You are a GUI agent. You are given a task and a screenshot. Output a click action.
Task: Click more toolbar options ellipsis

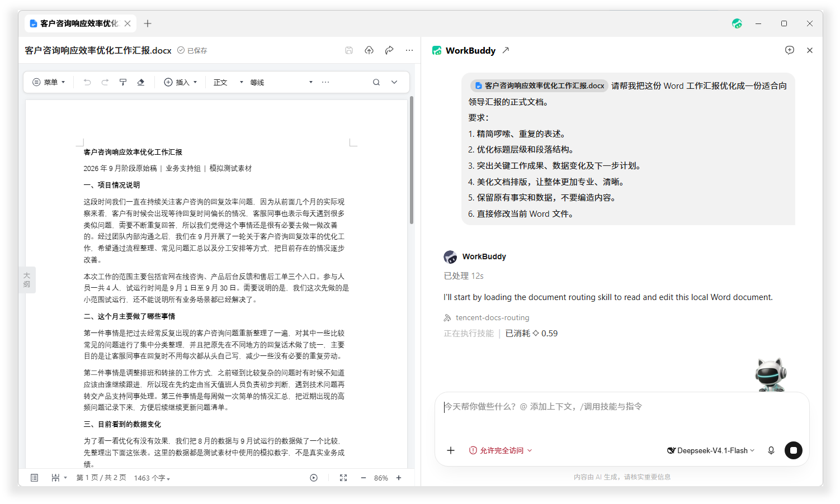pyautogui.click(x=325, y=82)
